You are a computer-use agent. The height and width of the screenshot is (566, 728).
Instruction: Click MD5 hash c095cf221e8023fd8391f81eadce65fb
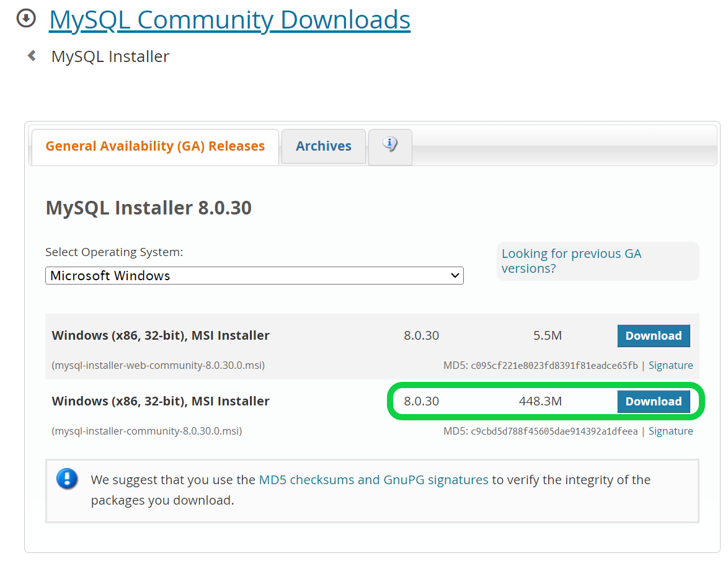tap(554, 365)
